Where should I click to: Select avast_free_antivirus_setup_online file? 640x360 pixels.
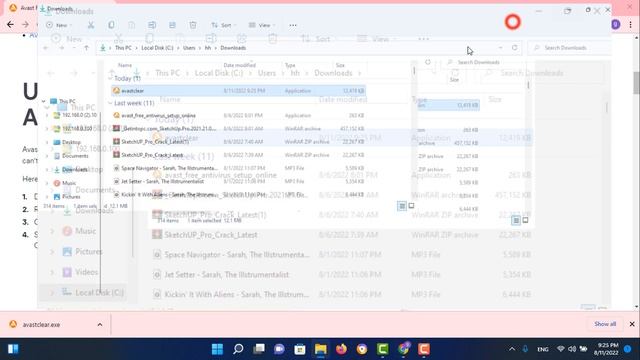[x=238, y=116]
